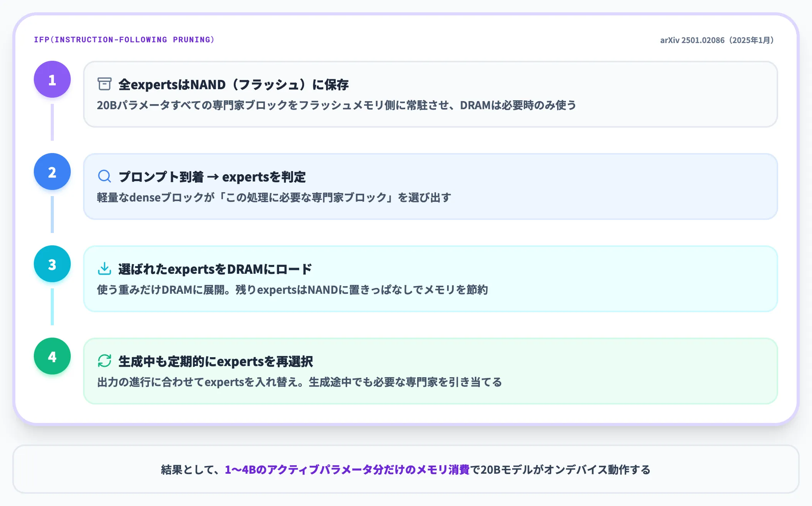Click heading 選ばれたexpertsをDRAMにロード
Image resolution: width=812 pixels, height=506 pixels.
215,269
